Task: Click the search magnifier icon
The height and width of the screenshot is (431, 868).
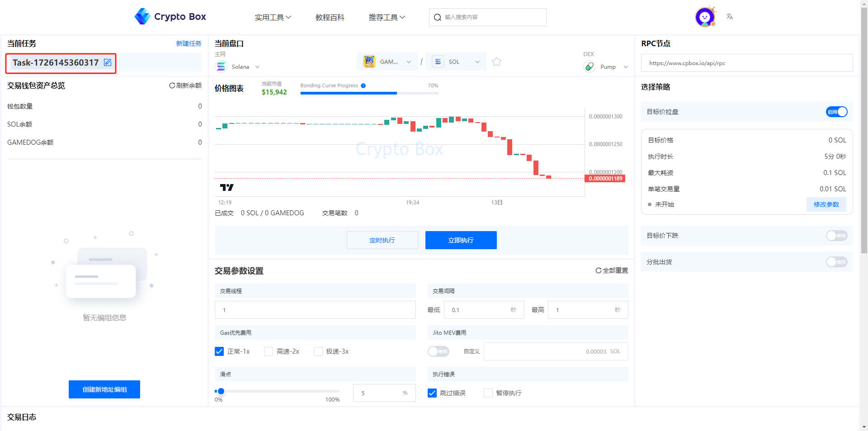Action: pos(437,17)
